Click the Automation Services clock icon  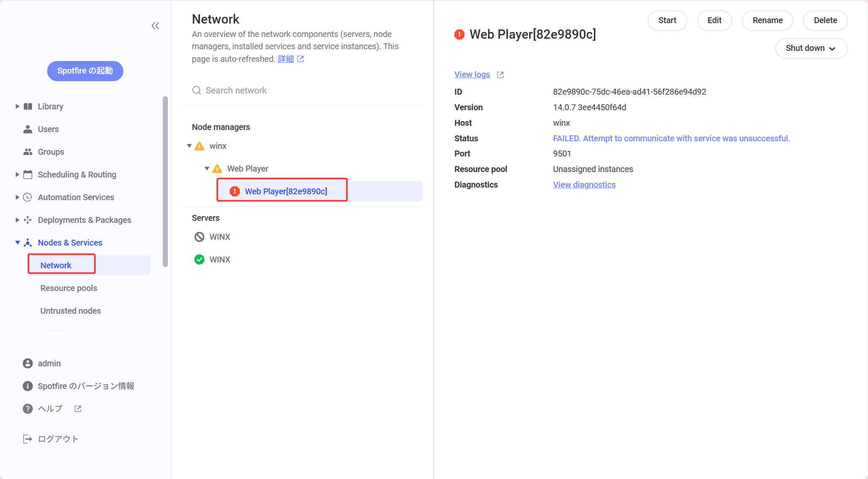(28, 197)
